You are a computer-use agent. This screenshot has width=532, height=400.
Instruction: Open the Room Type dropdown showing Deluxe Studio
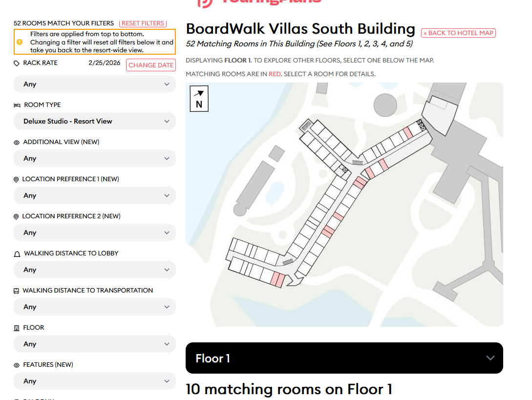[94, 121]
